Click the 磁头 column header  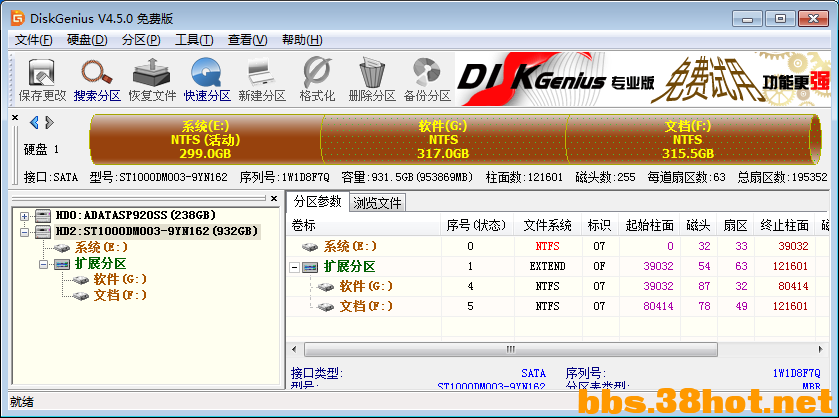699,226
